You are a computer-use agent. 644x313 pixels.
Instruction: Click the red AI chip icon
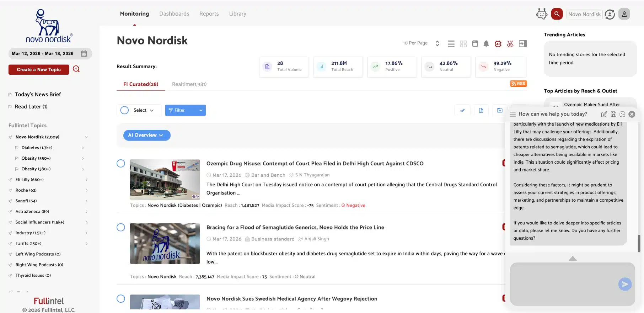498,44
